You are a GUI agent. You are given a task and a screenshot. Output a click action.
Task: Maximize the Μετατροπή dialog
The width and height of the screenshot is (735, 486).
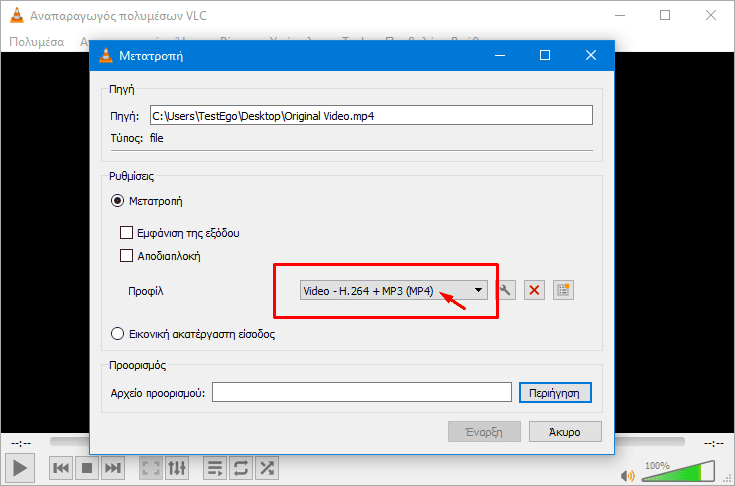point(545,55)
